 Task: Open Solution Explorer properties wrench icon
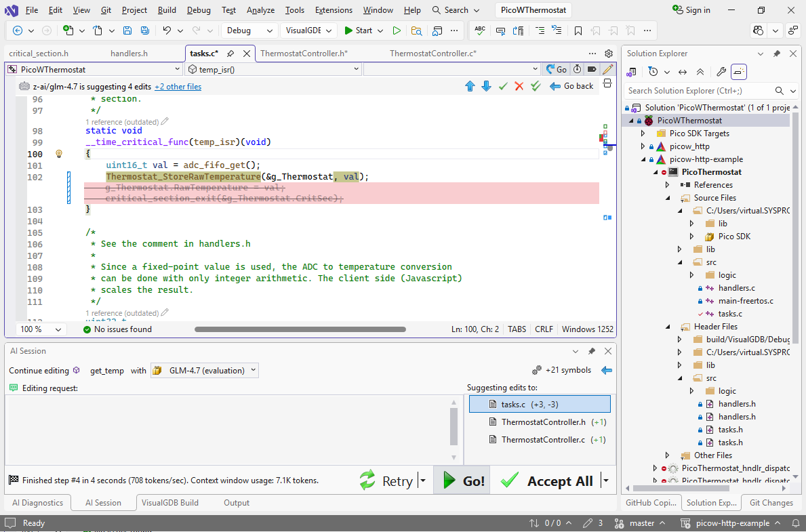click(721, 72)
